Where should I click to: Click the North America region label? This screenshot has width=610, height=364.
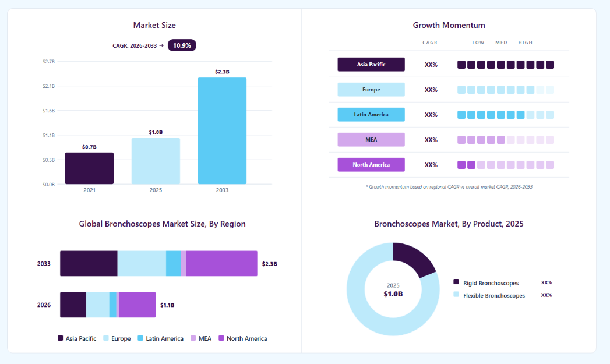point(371,165)
